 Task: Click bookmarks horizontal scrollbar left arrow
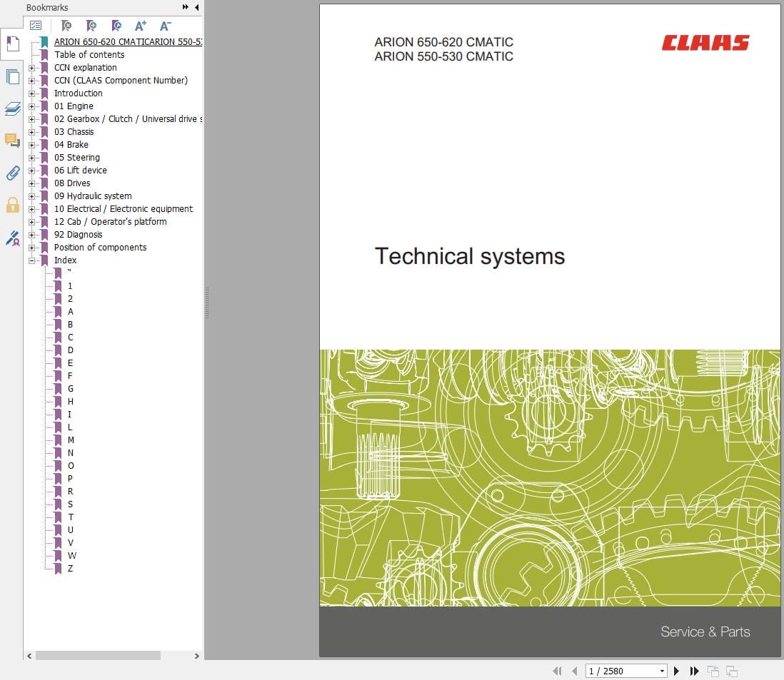click(29, 656)
